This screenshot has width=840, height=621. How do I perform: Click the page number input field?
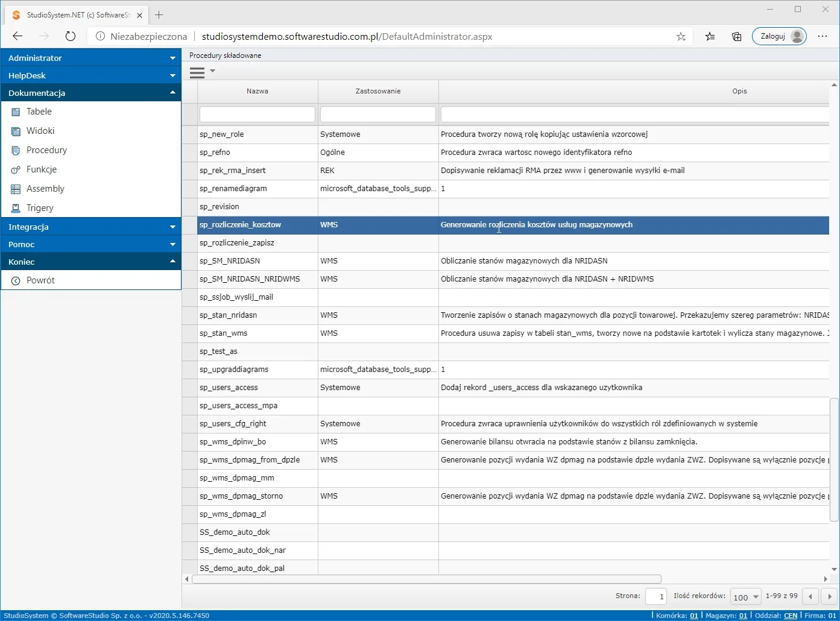[x=655, y=596]
